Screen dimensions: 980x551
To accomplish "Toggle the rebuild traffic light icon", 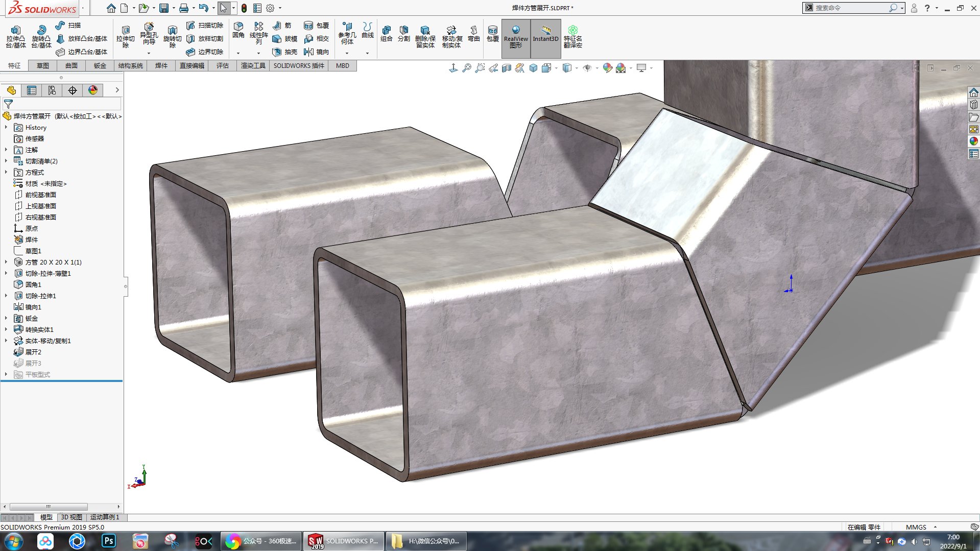I will tap(244, 8).
